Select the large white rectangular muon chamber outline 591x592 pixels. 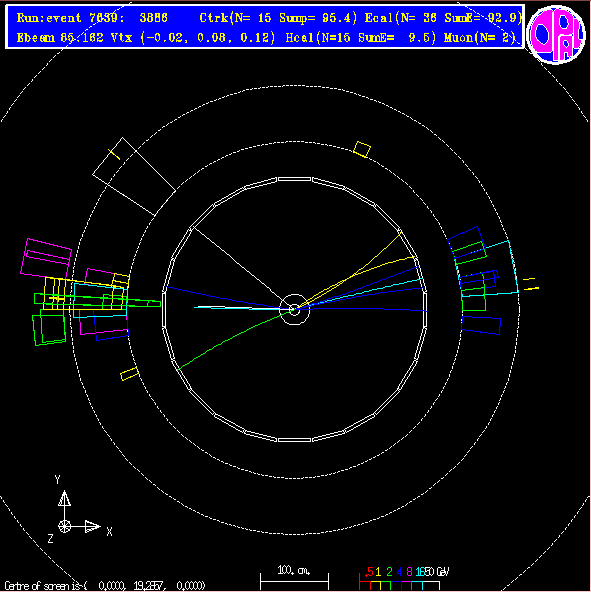[x=134, y=176]
